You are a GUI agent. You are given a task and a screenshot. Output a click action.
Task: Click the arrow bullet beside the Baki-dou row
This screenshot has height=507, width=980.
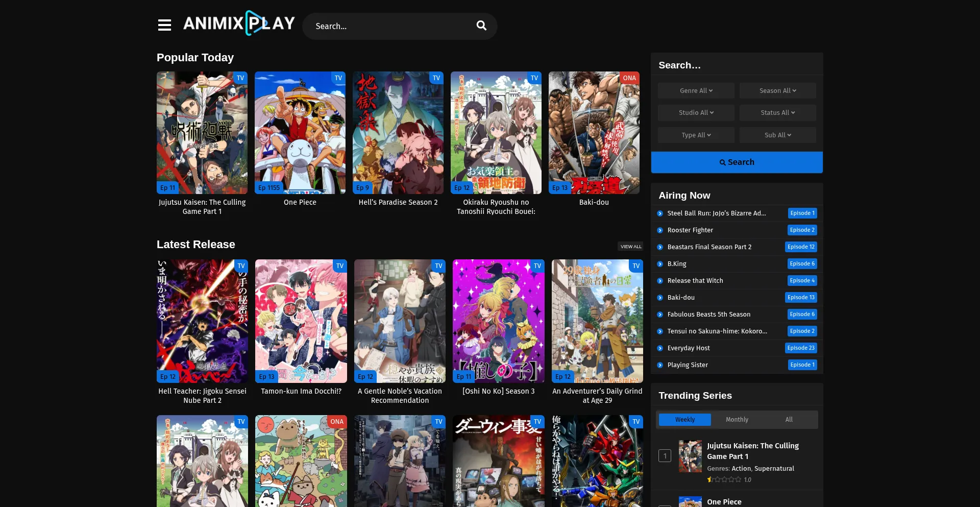pyautogui.click(x=660, y=298)
